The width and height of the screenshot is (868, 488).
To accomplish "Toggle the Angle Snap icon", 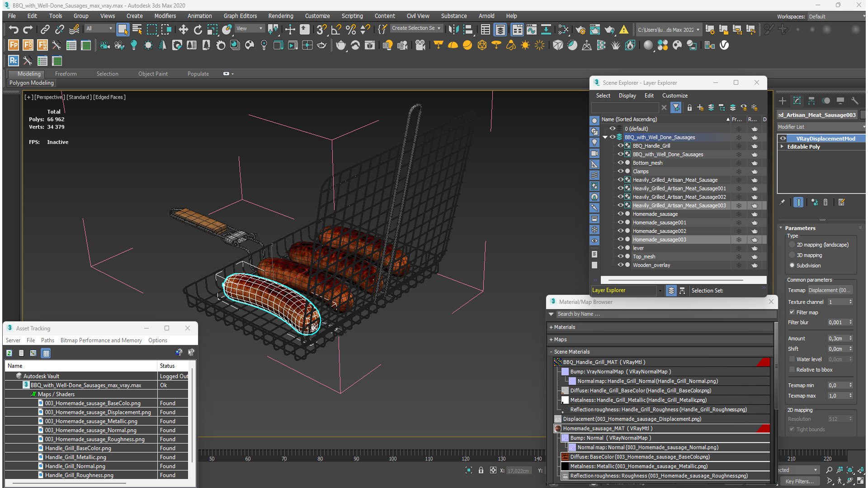I will 336,30.
